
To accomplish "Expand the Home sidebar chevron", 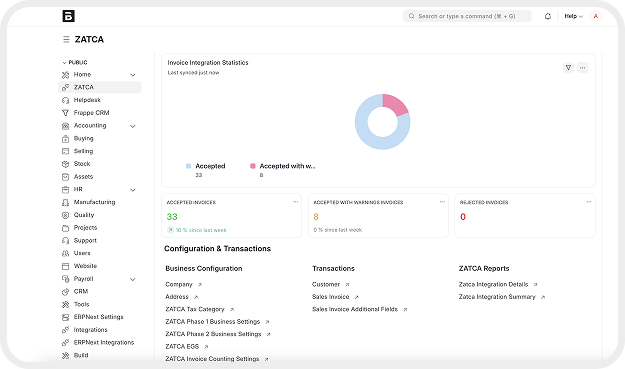I will [x=133, y=75].
